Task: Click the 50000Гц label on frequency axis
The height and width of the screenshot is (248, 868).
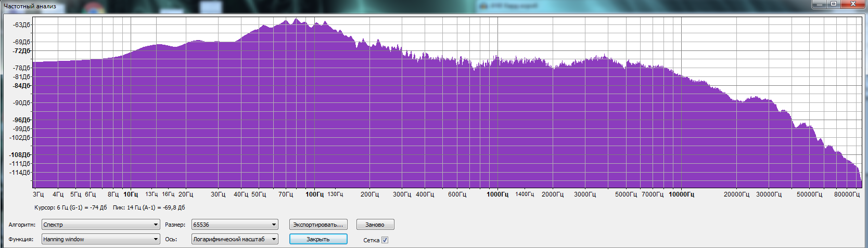Action: (x=809, y=194)
